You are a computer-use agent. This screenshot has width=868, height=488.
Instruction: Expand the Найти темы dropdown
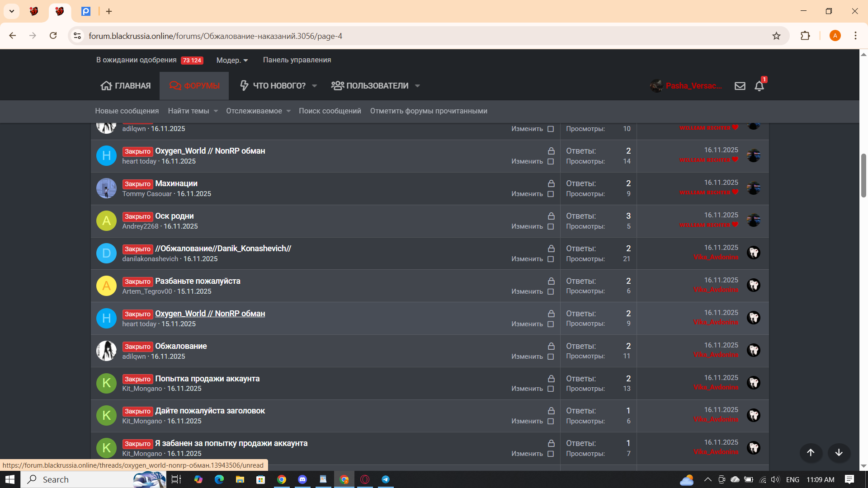click(x=216, y=111)
